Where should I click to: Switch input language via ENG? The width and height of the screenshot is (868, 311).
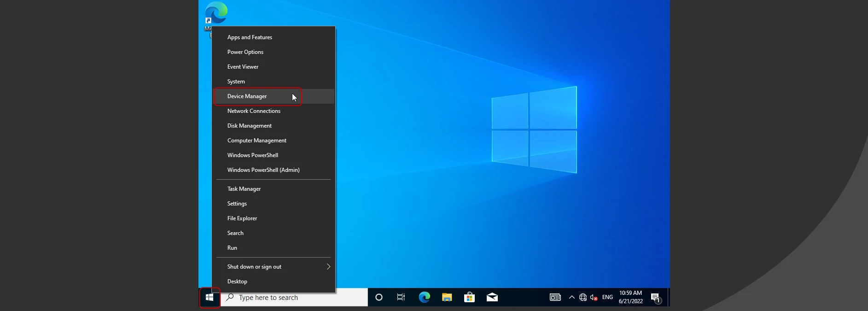click(x=607, y=298)
